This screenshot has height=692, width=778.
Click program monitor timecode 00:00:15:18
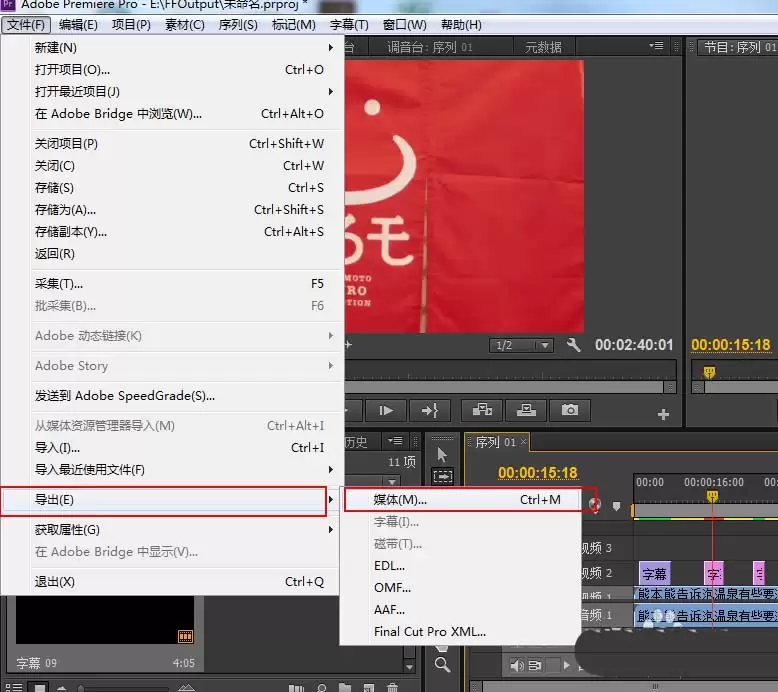coord(731,345)
